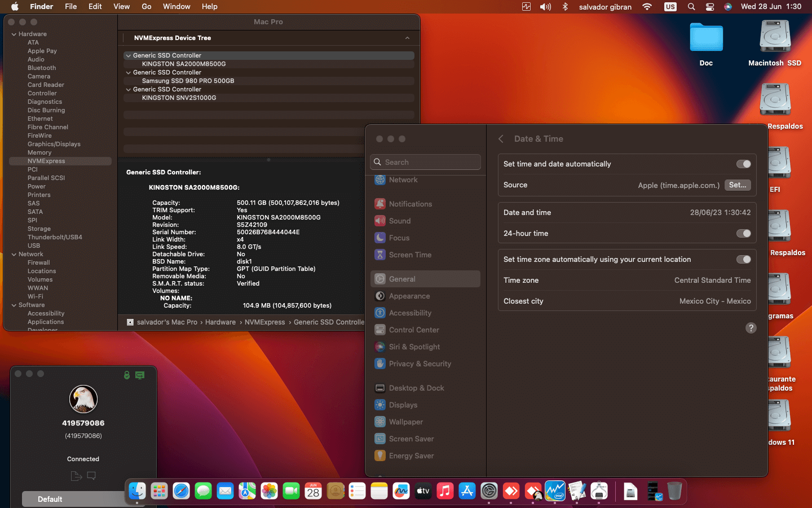
Task: Click the help question mark button
Action: click(751, 328)
